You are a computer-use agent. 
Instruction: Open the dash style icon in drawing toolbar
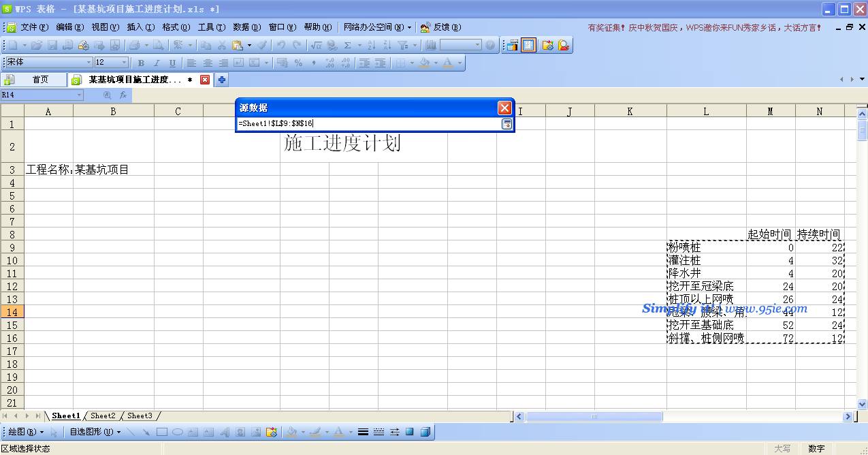click(379, 432)
